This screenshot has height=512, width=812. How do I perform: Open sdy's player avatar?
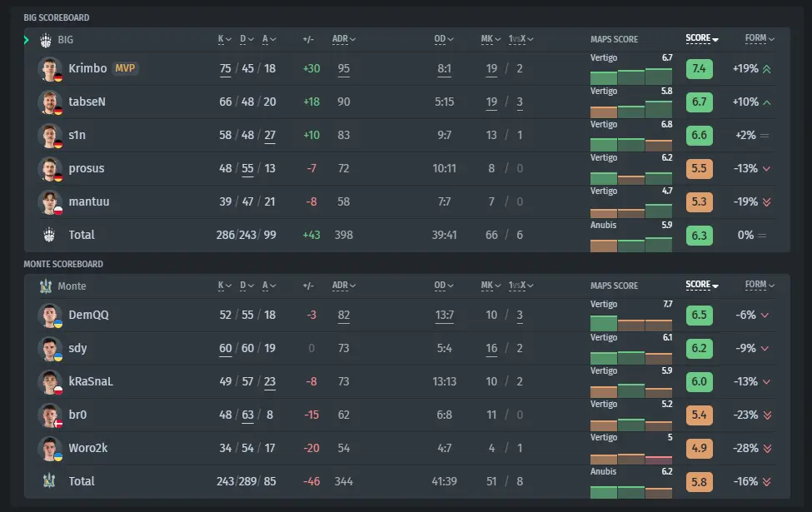point(50,348)
